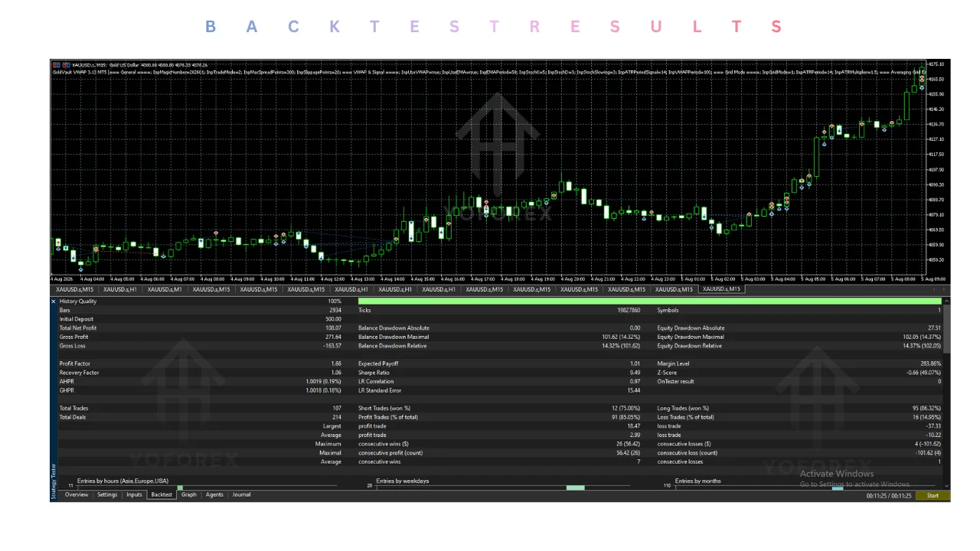980x551 pixels.
Task: Click the Total Net Profit label
Action: [x=78, y=328]
